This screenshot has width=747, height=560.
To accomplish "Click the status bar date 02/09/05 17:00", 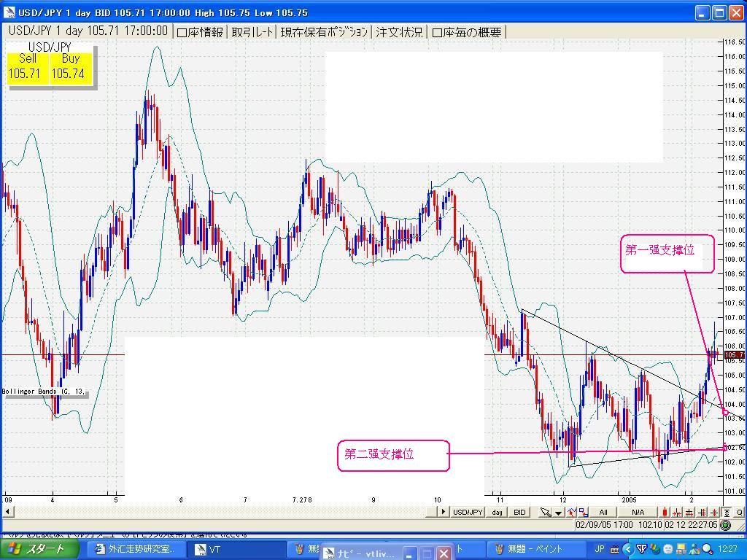I will tap(604, 525).
